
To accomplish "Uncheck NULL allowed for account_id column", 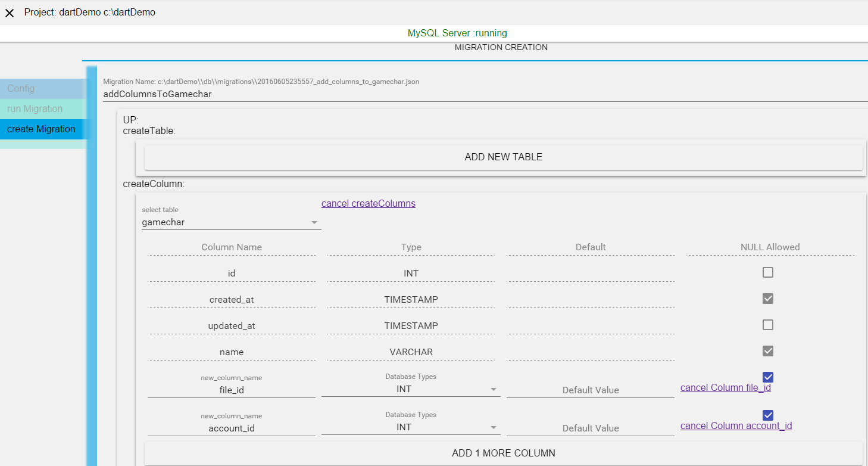I will pos(768,415).
